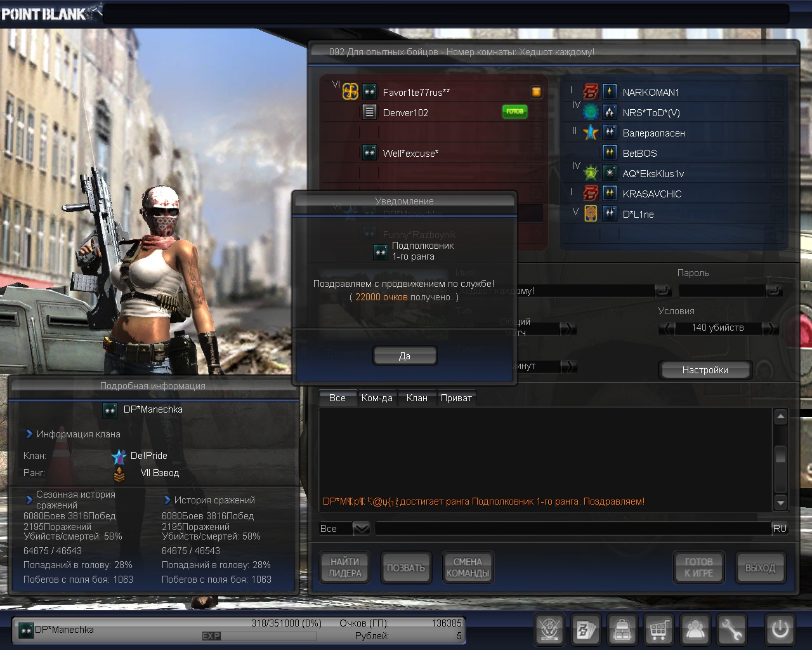Image resolution: width=812 pixels, height=650 pixels.
Task: Open the PB cards icon
Action: [x=586, y=630]
